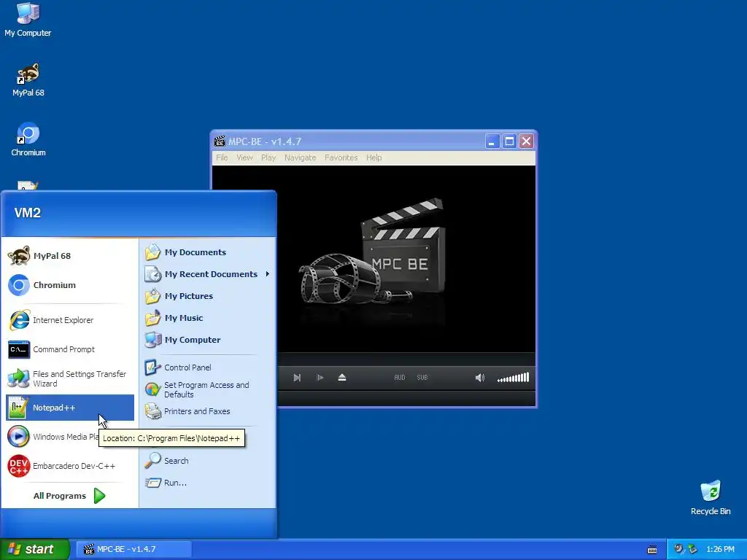Click the MPC-BE taskbar button
747x560 pixels.
point(134,550)
